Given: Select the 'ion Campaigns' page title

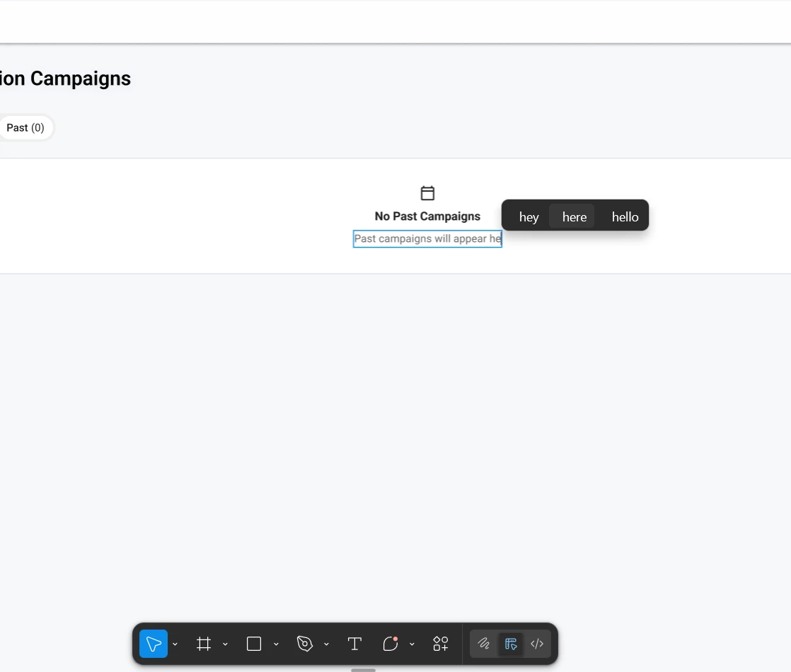Looking at the screenshot, I should 66,79.
